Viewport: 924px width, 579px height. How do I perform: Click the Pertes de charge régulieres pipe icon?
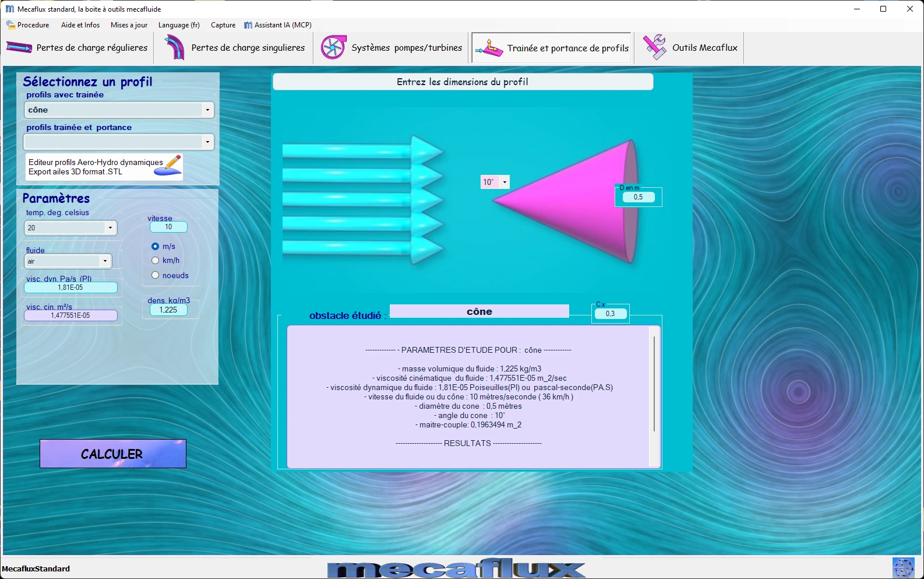[19, 48]
